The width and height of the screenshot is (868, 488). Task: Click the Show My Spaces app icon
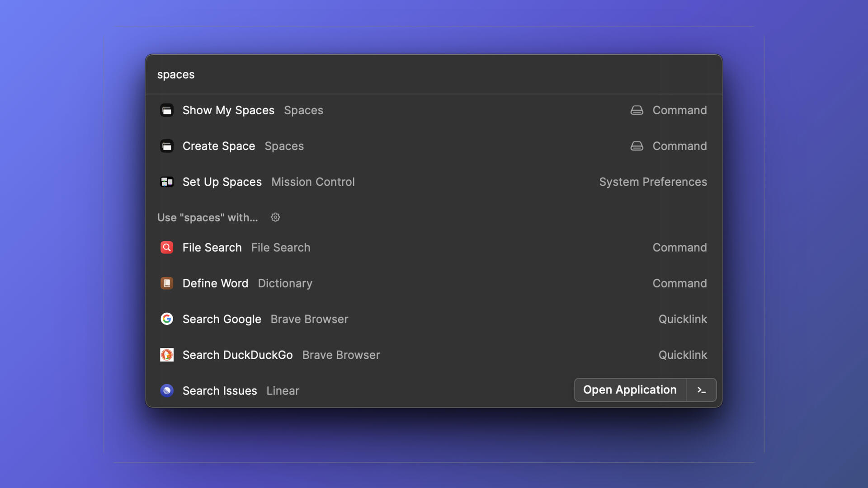[167, 110]
